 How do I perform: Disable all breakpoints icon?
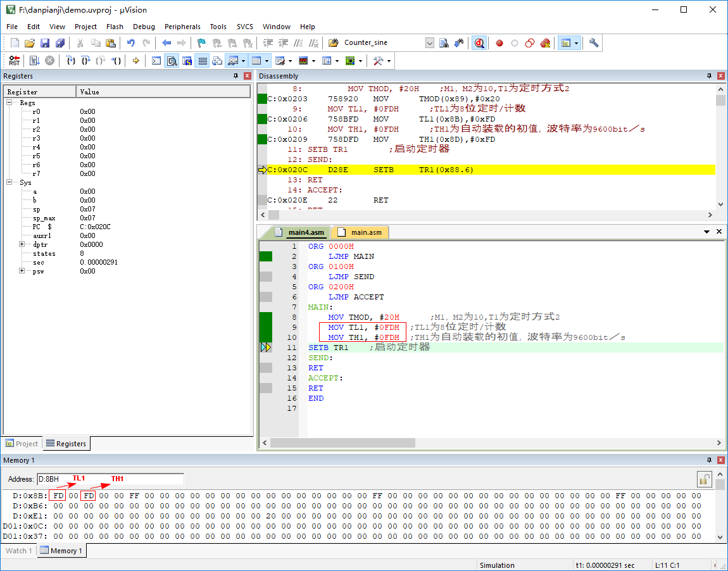click(x=530, y=43)
